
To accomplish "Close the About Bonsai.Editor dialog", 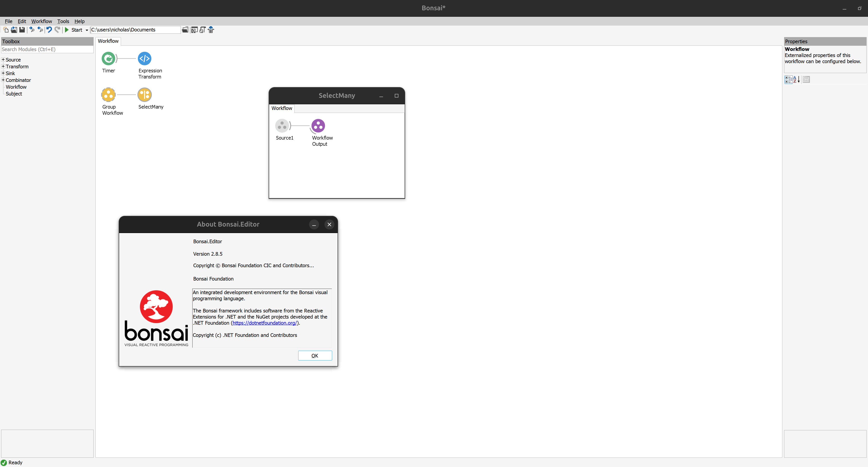I will (329, 225).
